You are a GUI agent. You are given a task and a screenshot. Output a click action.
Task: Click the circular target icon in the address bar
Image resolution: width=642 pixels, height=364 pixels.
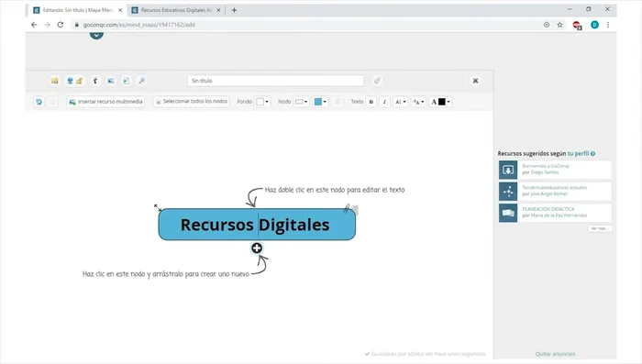click(547, 25)
